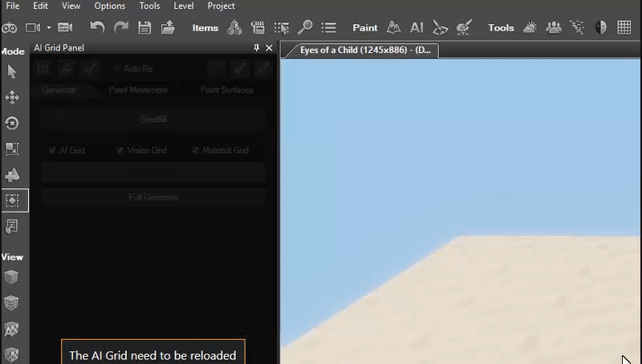
Task: Open the camera settings icon
Action: pos(65,28)
